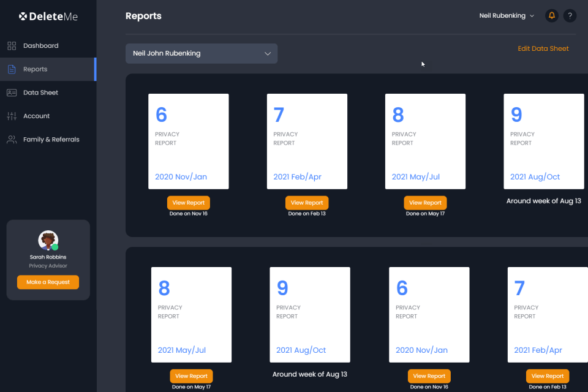Viewport: 588px width, 392px height.
Task: View Report done on Feb 13, bottom row
Action: coord(548,376)
